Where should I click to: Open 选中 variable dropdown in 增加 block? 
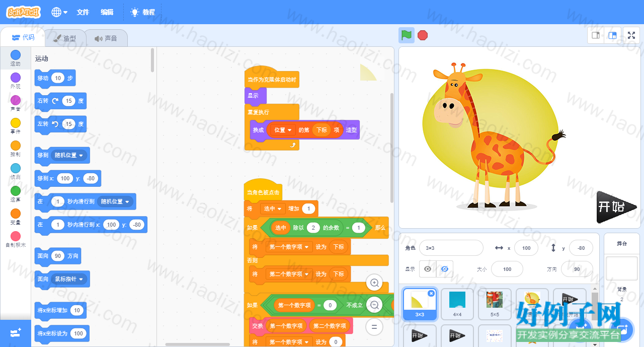click(x=272, y=209)
